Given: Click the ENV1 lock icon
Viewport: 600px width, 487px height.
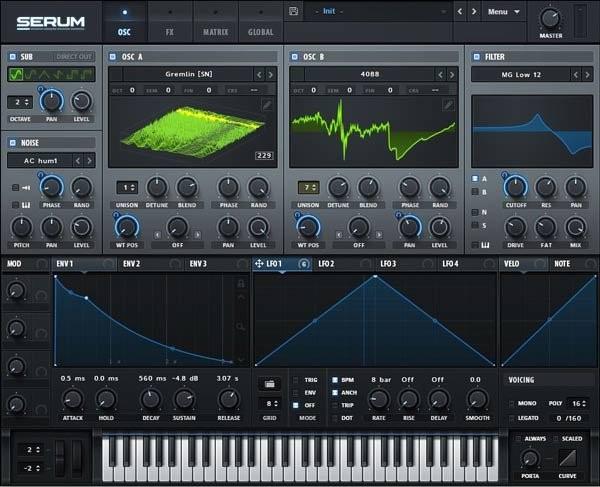Looking at the screenshot, I should (x=241, y=283).
